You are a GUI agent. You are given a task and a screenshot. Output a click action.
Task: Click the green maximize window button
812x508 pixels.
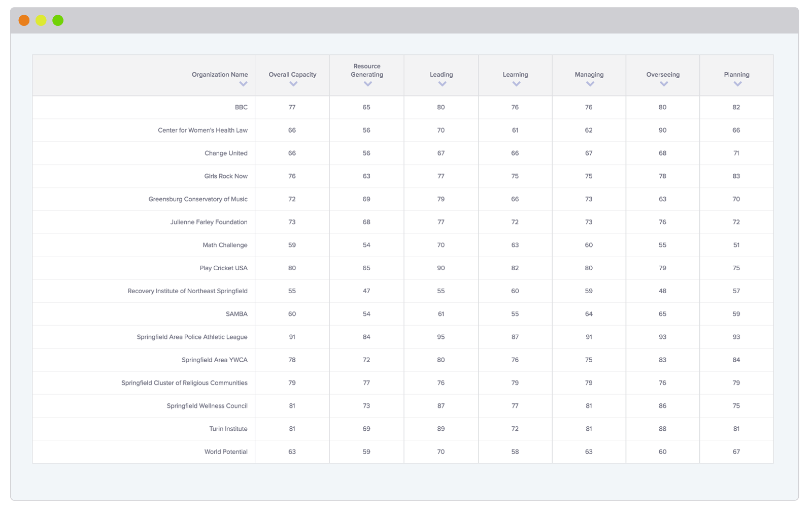58,20
